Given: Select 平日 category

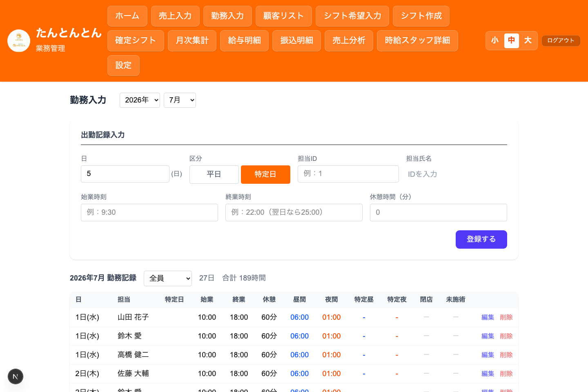Looking at the screenshot, I should tap(214, 174).
